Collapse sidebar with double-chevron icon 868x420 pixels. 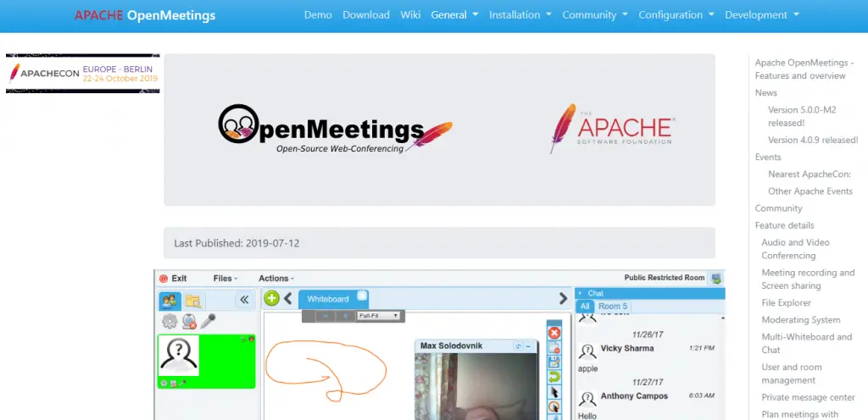[x=244, y=300]
